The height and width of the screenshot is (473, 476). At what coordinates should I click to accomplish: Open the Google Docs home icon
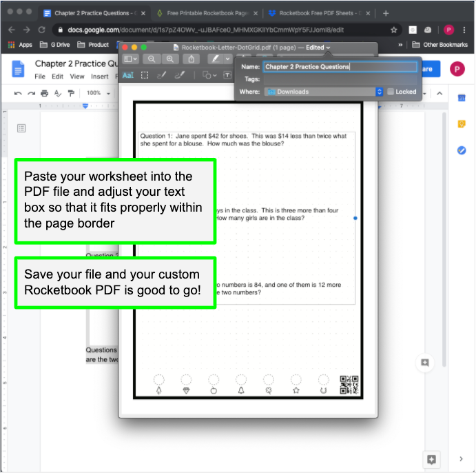click(18, 69)
